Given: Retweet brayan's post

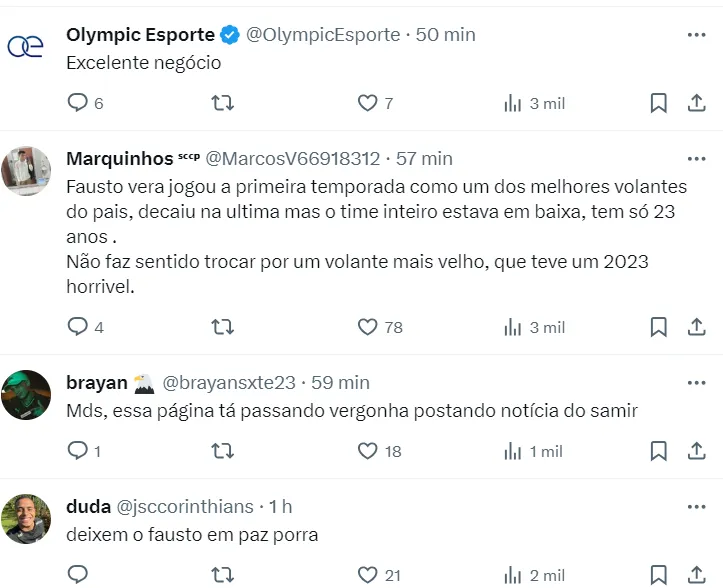Looking at the screenshot, I should coord(224,451).
